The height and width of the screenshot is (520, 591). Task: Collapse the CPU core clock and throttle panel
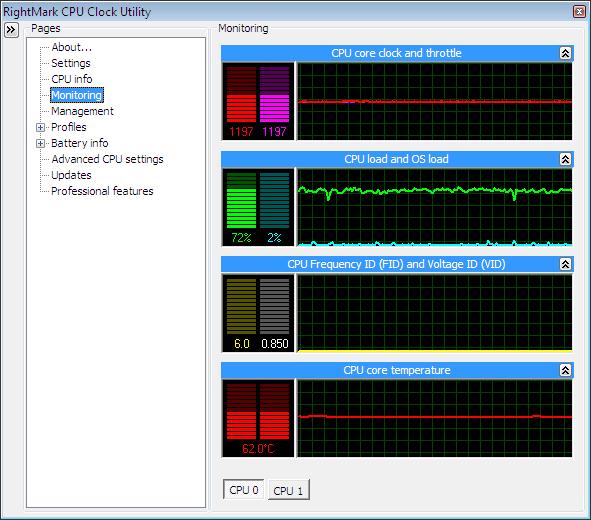pos(565,54)
